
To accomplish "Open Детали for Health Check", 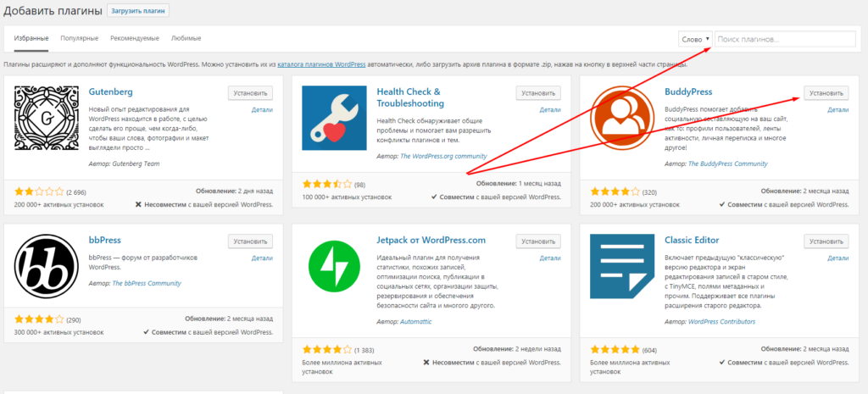I will [x=550, y=109].
